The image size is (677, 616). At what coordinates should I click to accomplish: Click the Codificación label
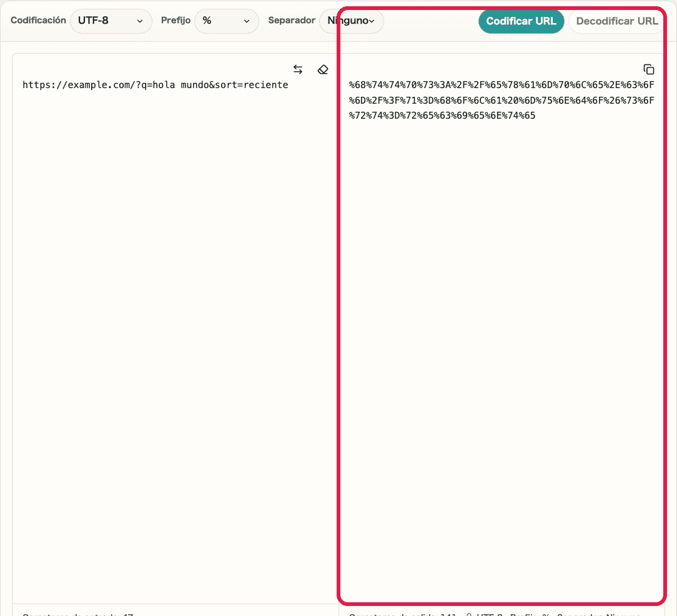coord(38,20)
